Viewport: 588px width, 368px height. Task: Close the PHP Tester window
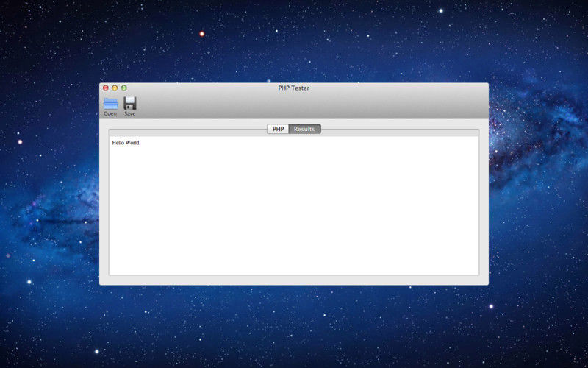(x=106, y=88)
